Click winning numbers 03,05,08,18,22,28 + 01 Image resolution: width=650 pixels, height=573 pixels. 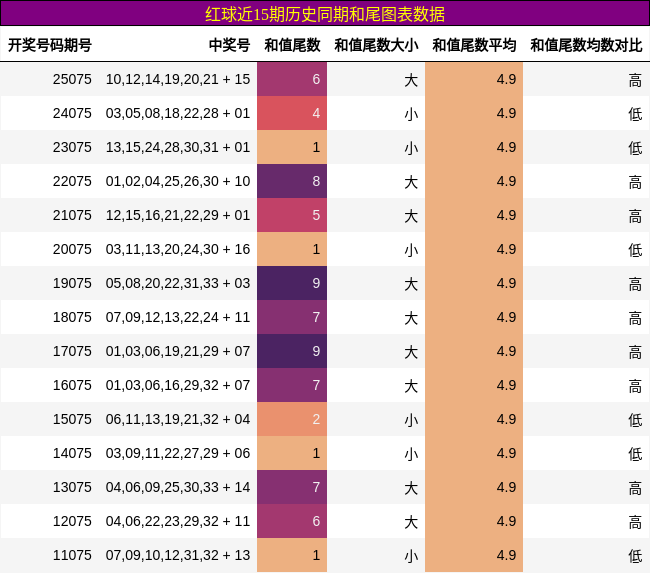(178, 113)
